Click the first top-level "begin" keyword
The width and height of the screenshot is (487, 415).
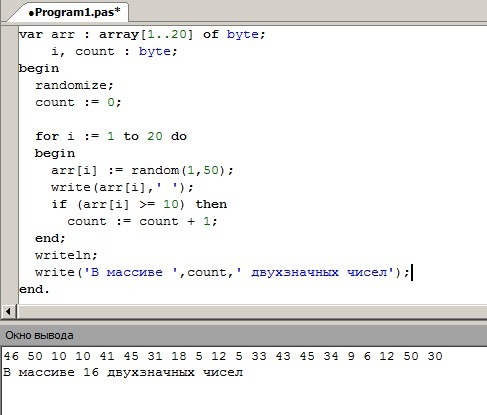39,68
